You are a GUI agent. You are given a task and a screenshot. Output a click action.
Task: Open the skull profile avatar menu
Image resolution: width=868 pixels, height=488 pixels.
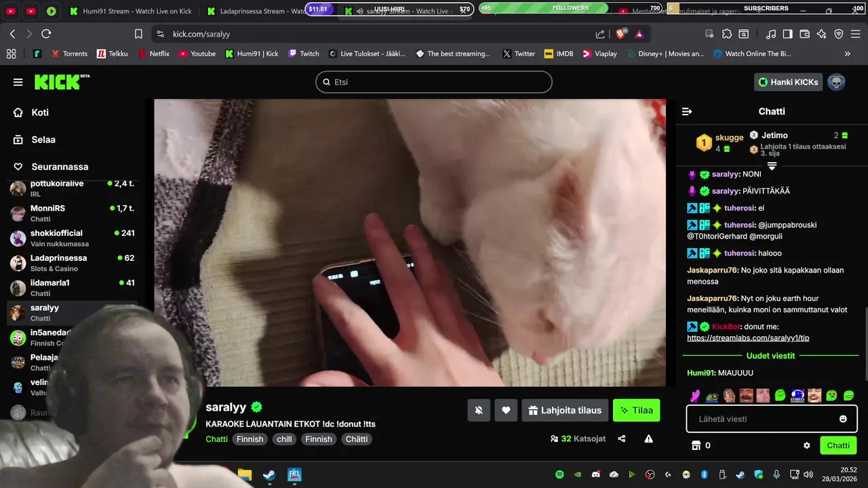tap(836, 82)
